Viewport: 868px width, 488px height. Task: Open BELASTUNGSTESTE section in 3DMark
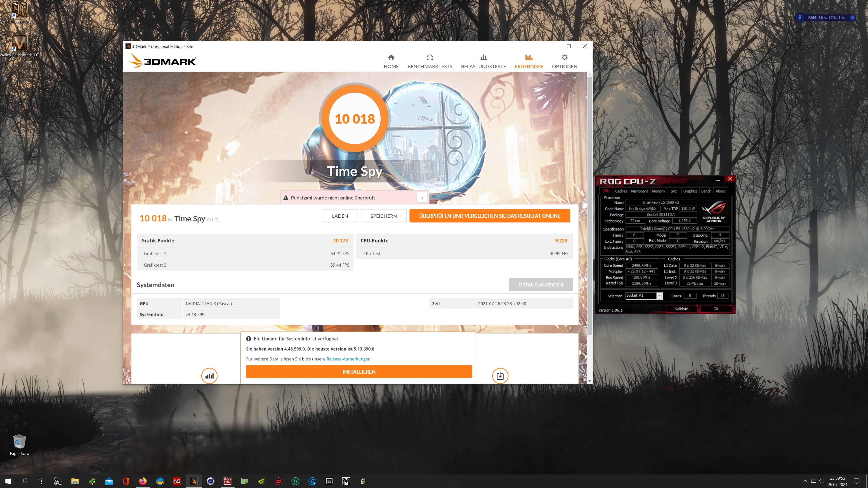pos(483,62)
